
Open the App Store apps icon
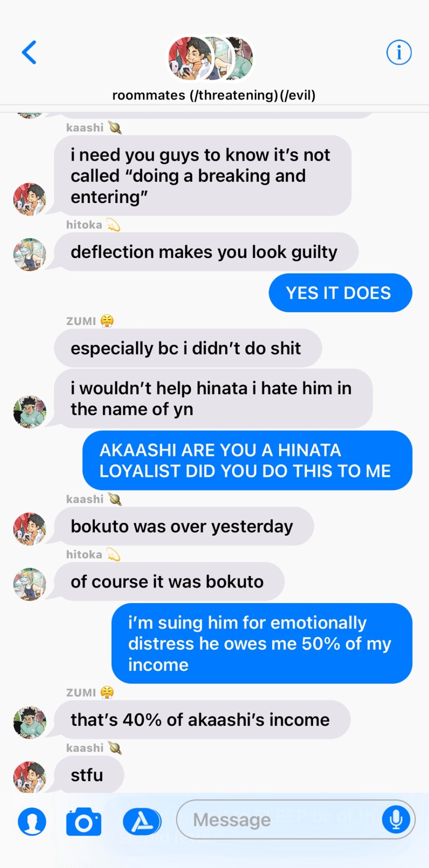coord(142,821)
